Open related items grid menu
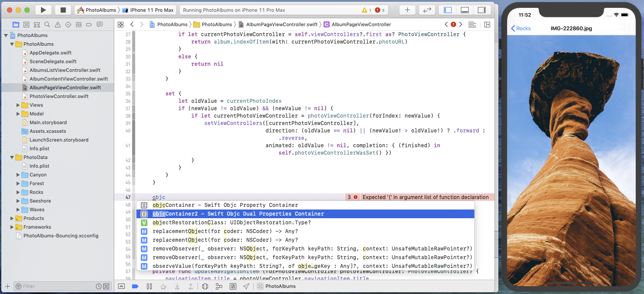 121,24
